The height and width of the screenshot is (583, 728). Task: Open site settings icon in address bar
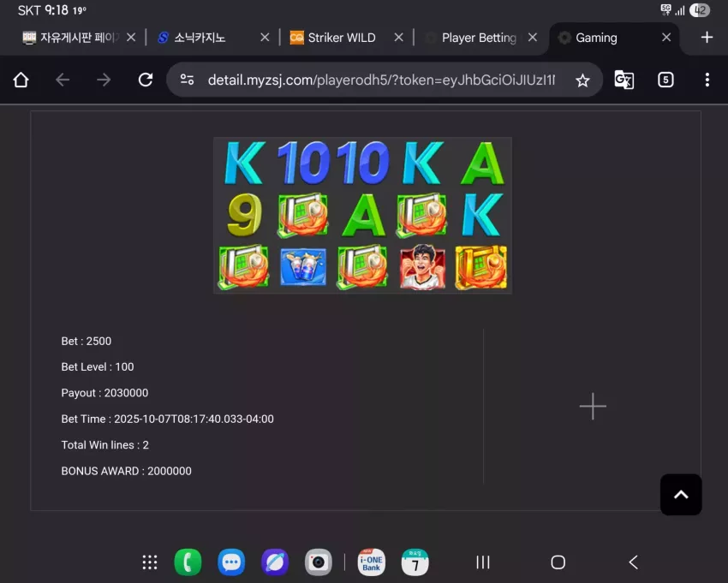click(x=187, y=80)
